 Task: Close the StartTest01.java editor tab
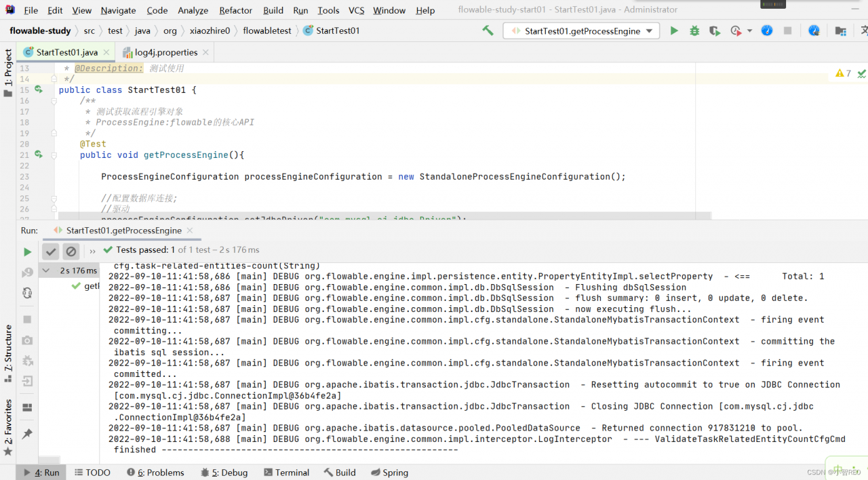click(106, 52)
